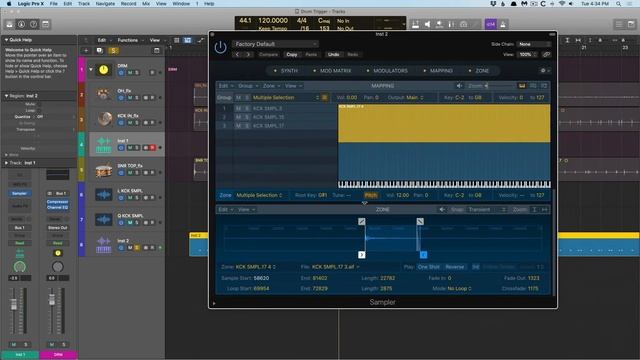Click the speaker preview icon in Zone bar
The image size is (640, 360).
point(442,209)
